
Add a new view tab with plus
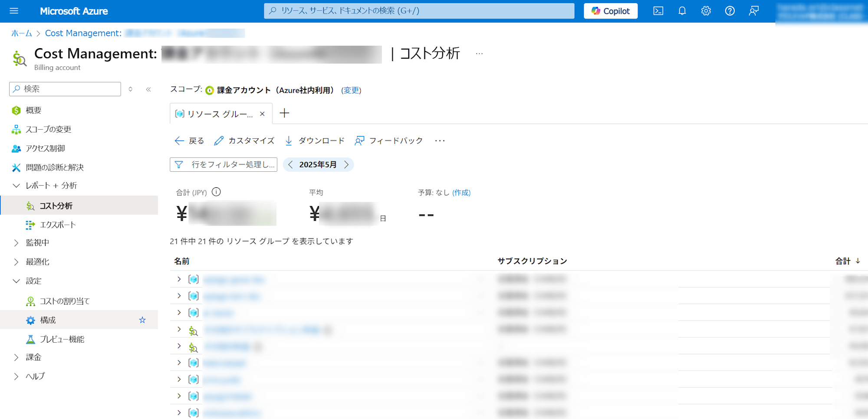284,113
